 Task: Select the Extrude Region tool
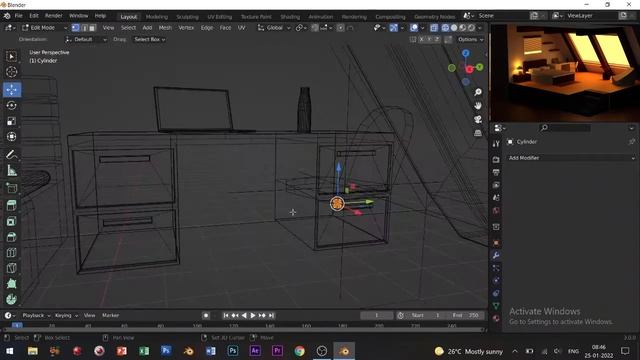pos(11,205)
